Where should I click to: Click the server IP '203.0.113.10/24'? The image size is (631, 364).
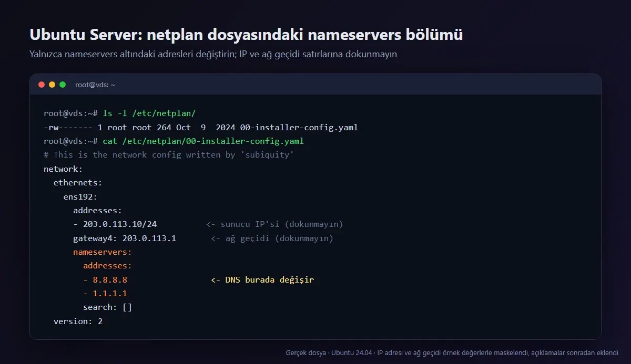click(x=120, y=224)
